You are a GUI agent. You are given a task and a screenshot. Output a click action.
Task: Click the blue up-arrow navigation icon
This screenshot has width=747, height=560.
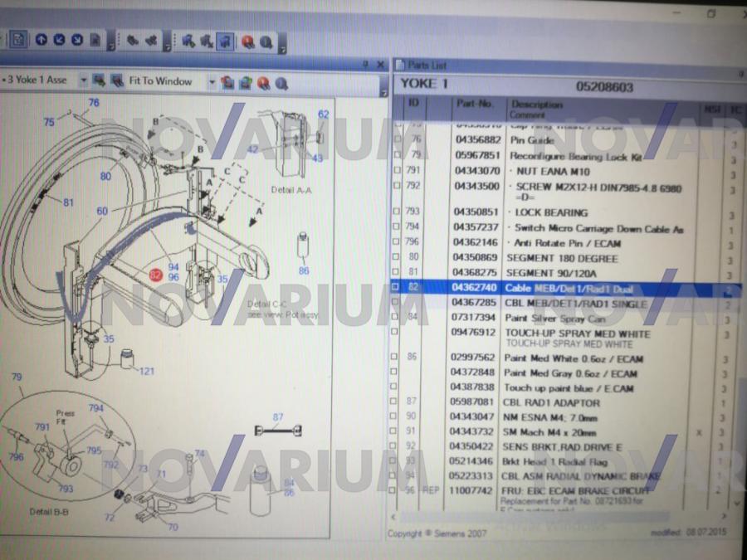point(41,40)
